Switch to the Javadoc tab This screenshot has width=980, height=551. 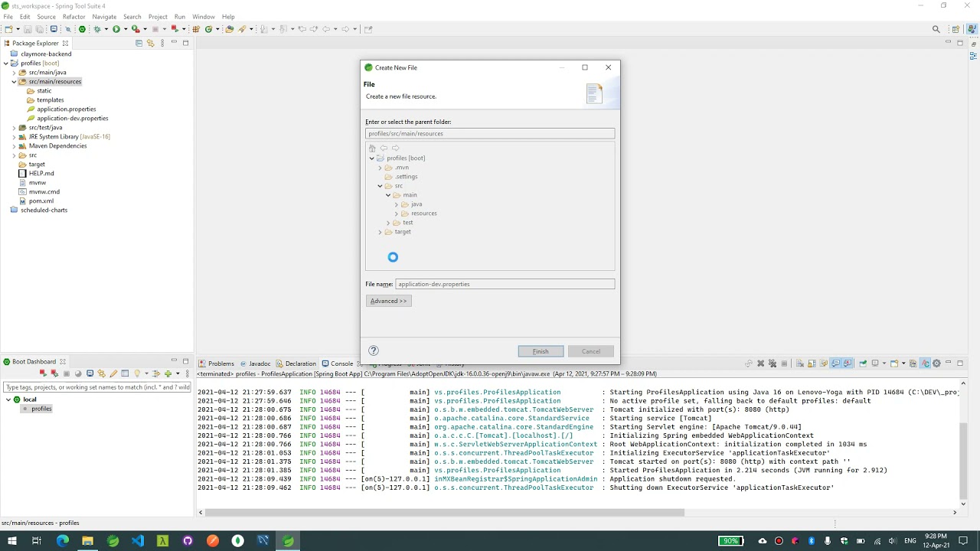[x=255, y=364]
